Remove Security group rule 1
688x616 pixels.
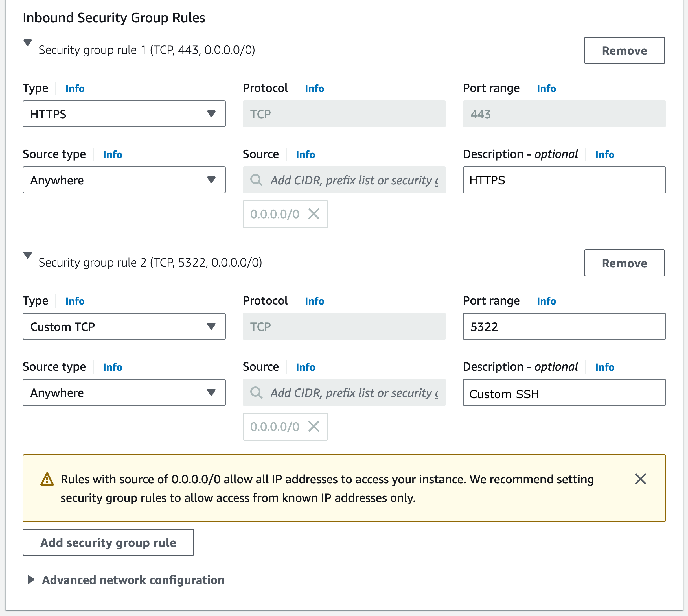[624, 51]
